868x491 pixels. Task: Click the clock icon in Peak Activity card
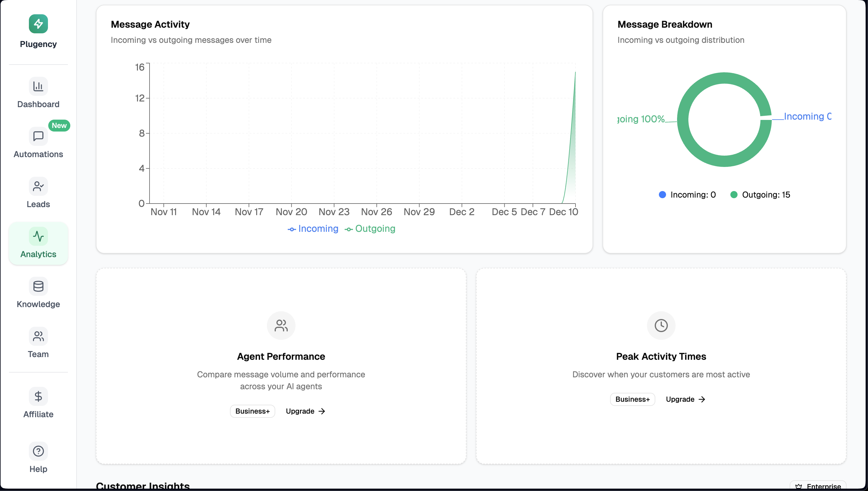[x=661, y=326]
